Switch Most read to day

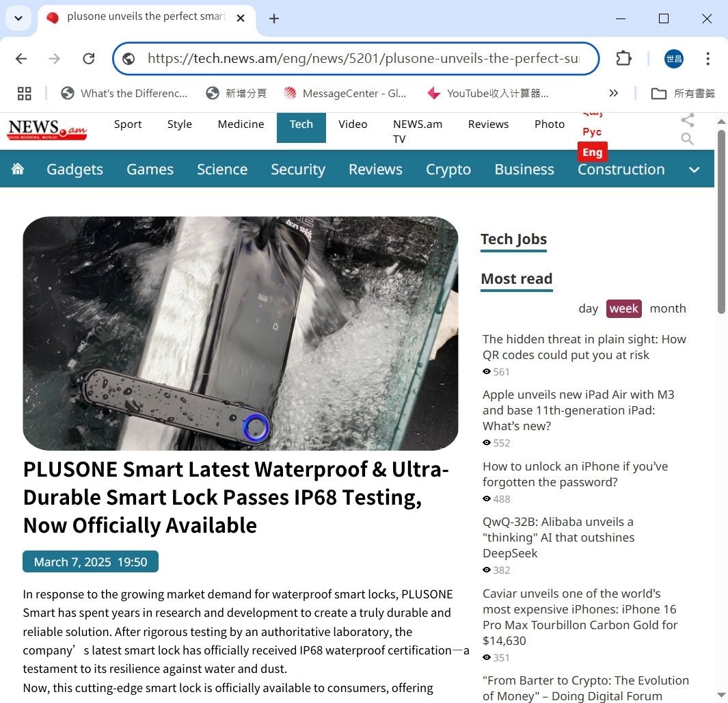click(x=588, y=308)
